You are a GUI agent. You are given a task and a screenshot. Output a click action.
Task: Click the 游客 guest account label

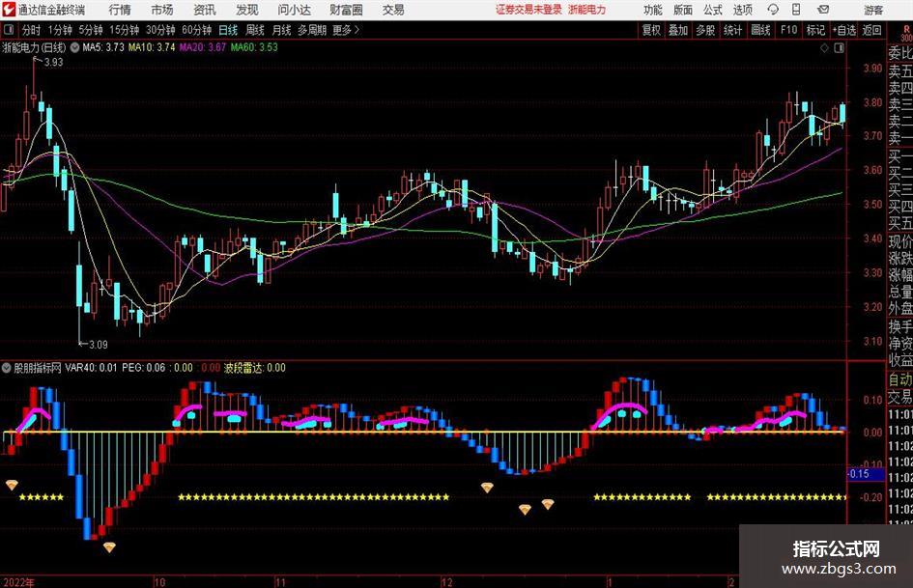[x=872, y=10]
